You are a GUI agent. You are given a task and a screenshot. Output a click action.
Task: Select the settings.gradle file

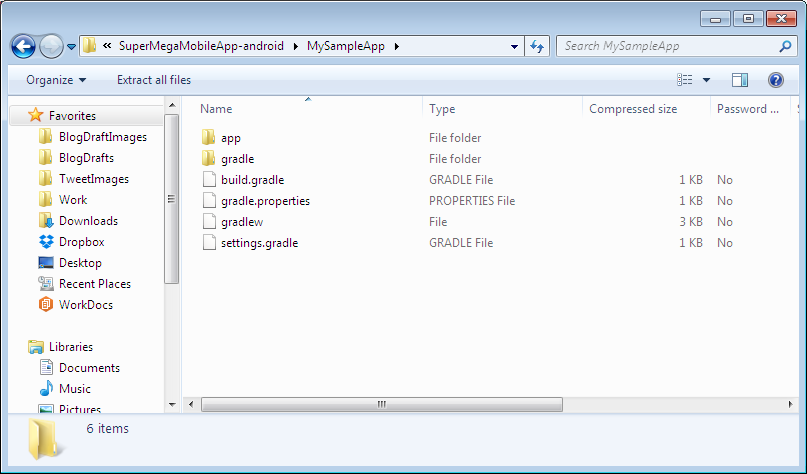[x=259, y=243]
